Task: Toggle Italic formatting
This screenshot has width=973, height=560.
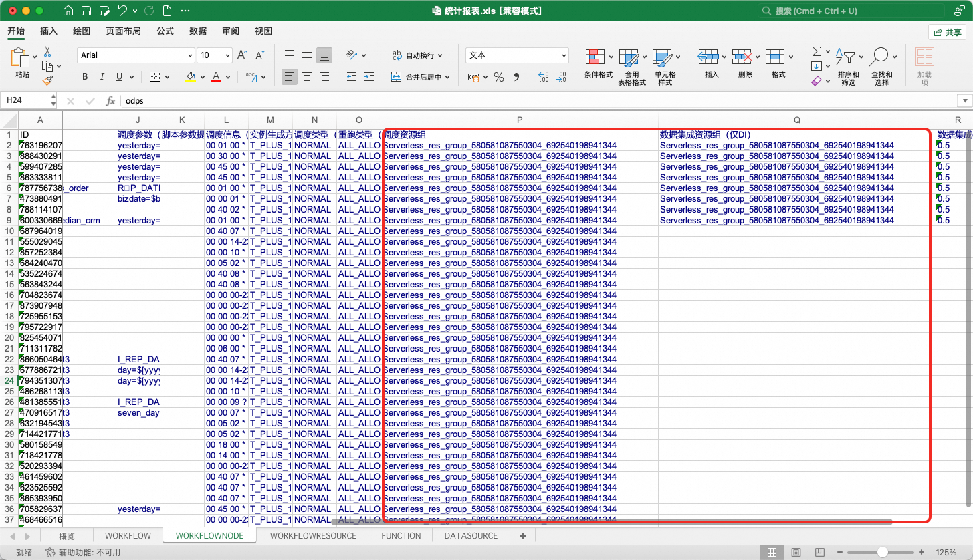Action: click(102, 77)
